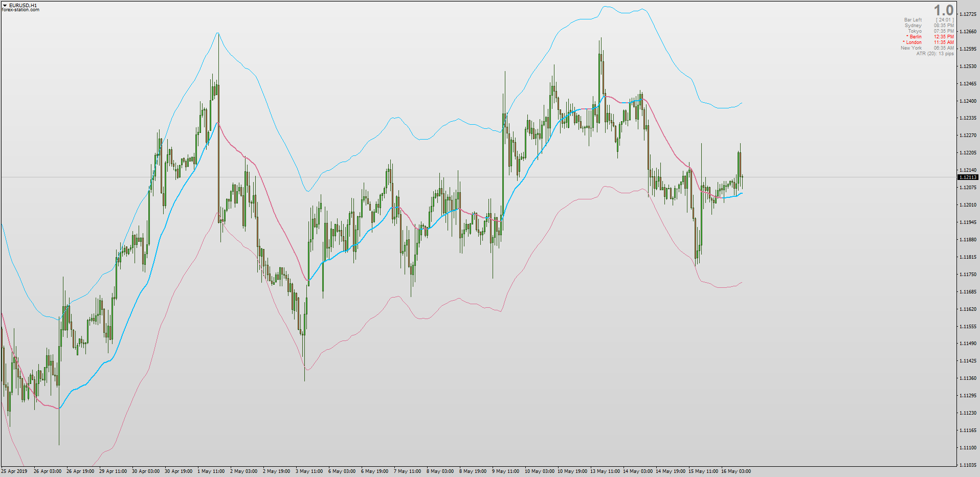This screenshot has height=477, width=980.
Task: Click the 1.11490 price axis label
Action: 968,344
